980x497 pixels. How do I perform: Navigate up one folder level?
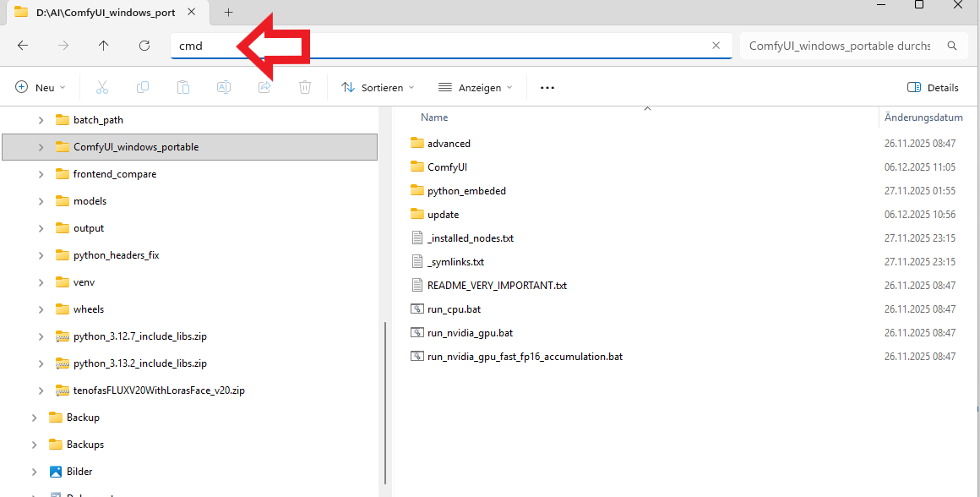103,46
